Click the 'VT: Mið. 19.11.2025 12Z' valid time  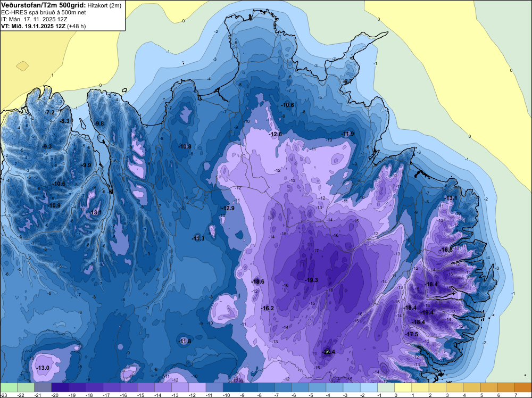(34, 26)
